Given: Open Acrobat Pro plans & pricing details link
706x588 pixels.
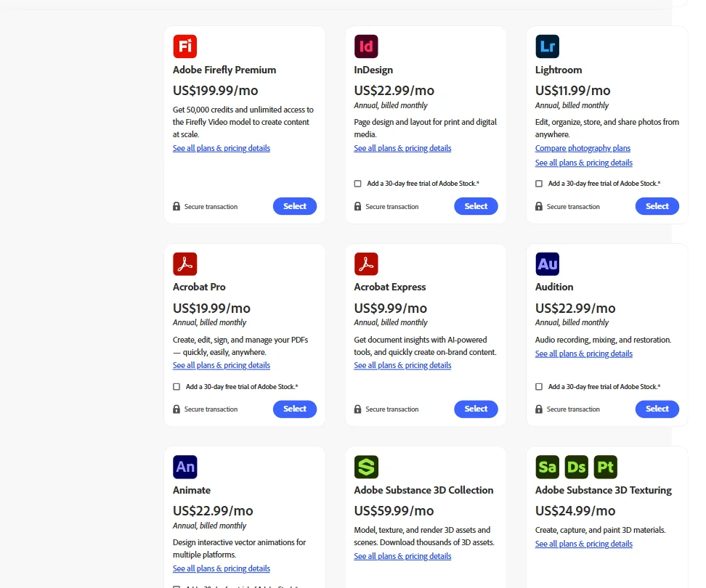Looking at the screenshot, I should [222, 365].
